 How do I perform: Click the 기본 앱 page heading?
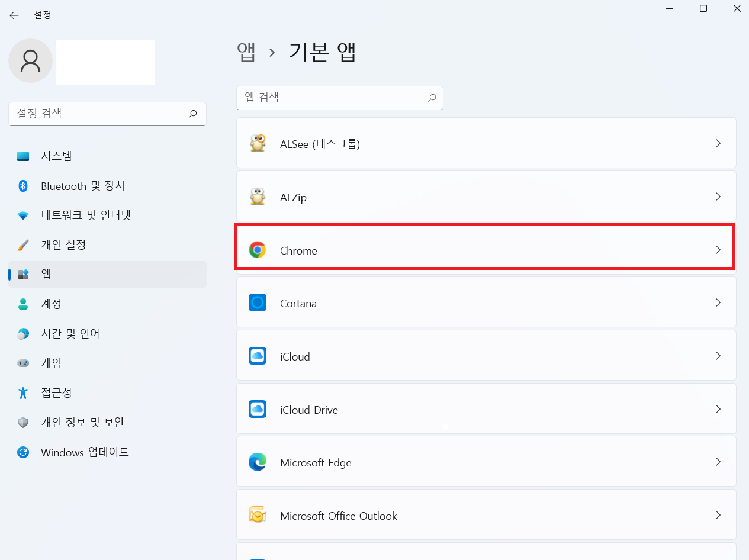(x=323, y=53)
